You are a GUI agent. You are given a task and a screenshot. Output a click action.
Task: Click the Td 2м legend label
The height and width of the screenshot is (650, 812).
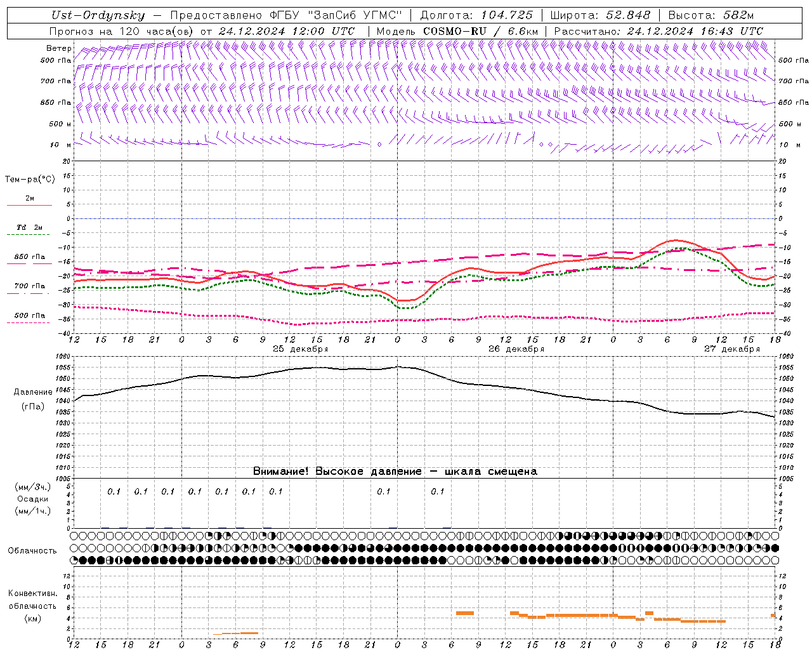click(x=29, y=227)
